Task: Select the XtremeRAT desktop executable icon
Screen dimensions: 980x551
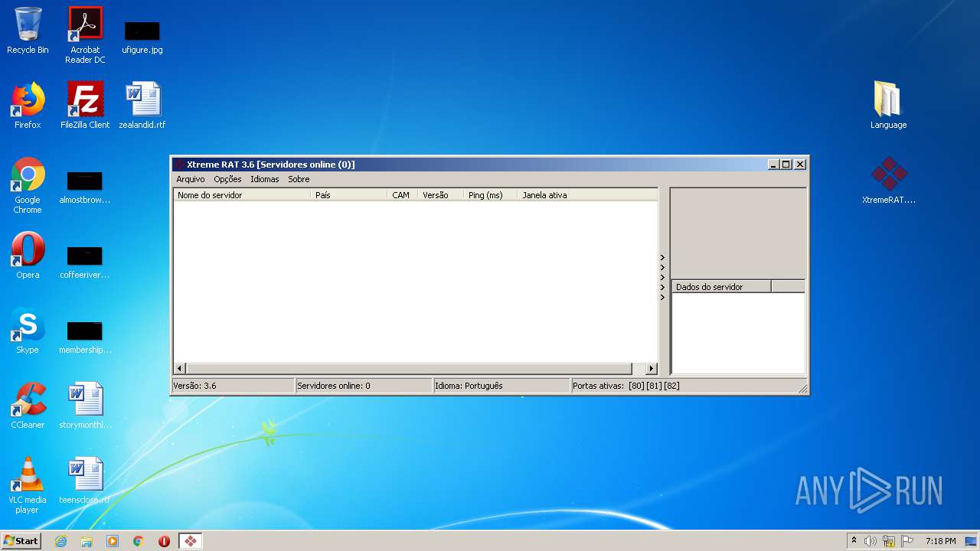Action: pyautogui.click(x=889, y=181)
